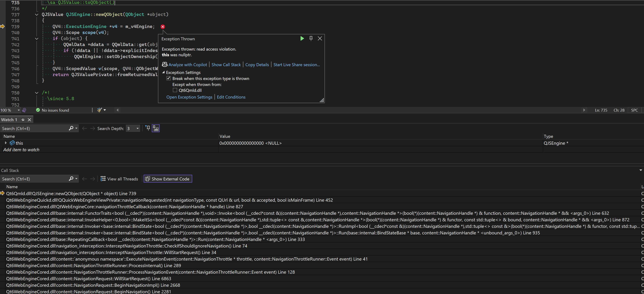Click the green No issues found check icon
The width and height of the screenshot is (644, 294).
pyautogui.click(x=38, y=110)
